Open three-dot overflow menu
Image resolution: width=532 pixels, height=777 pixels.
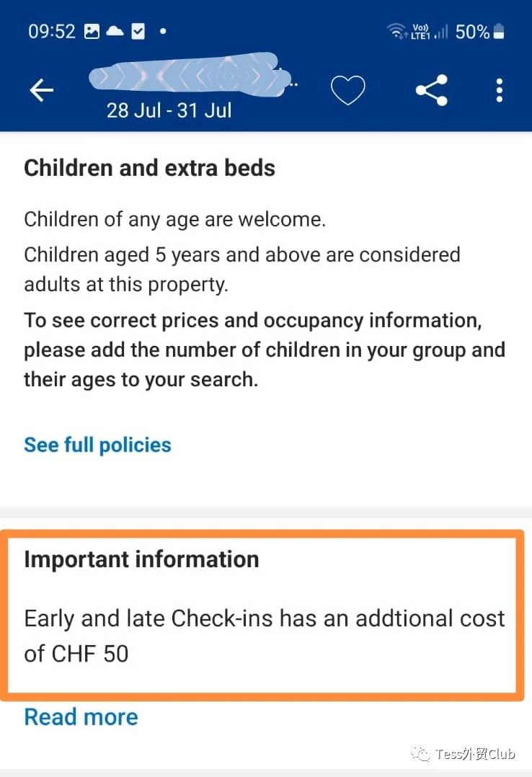[500, 90]
